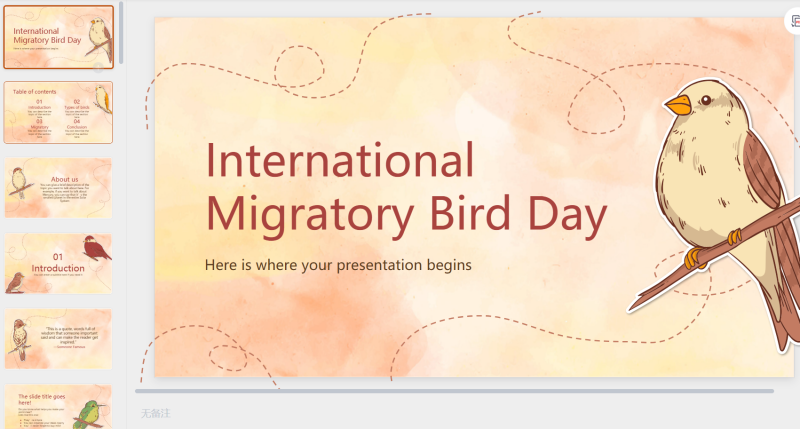Select the International Migratory Bird Day title text
The image size is (800, 429).
tap(406, 189)
